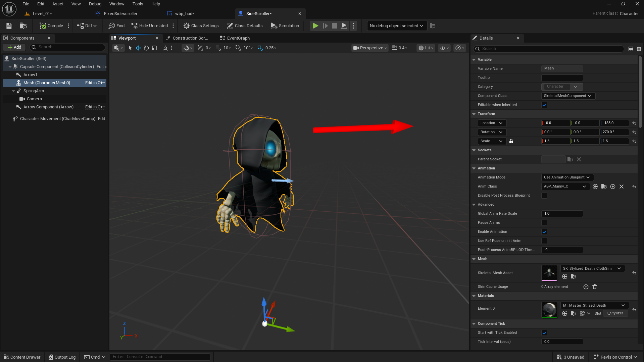644x362 pixels.
Task: Toggle Editable when Inherited checkbox
Action: (x=544, y=105)
